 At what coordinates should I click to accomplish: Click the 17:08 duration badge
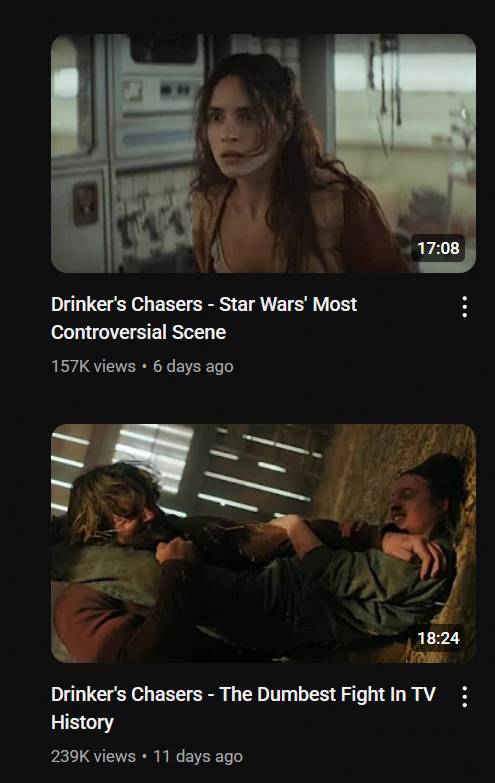point(438,248)
